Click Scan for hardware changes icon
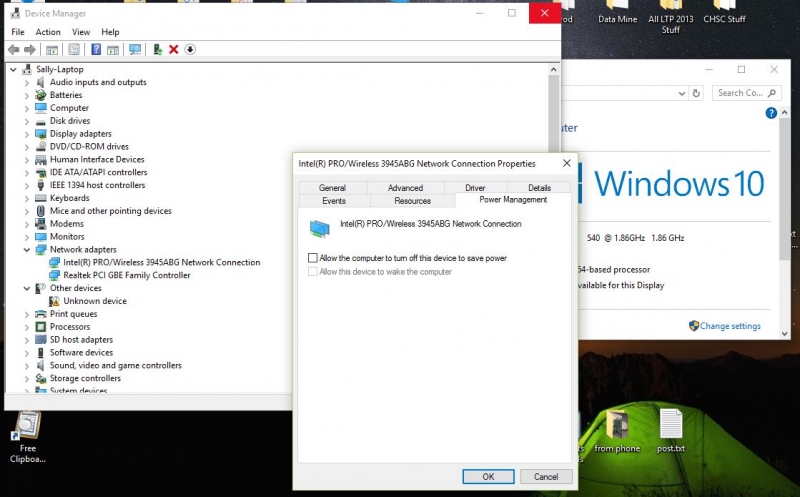Image resolution: width=800 pixels, height=497 pixels. (x=135, y=49)
